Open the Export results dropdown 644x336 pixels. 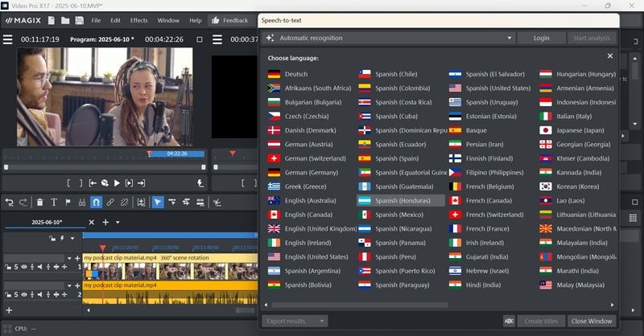(295, 322)
